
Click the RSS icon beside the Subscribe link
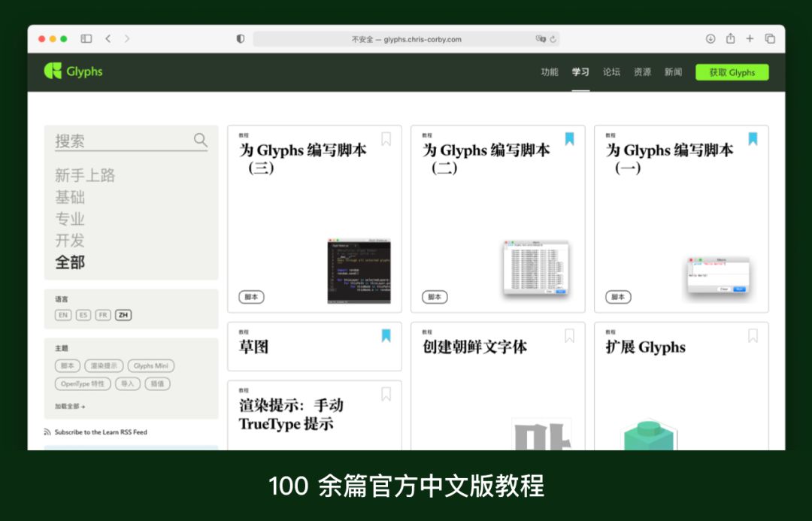click(47, 432)
